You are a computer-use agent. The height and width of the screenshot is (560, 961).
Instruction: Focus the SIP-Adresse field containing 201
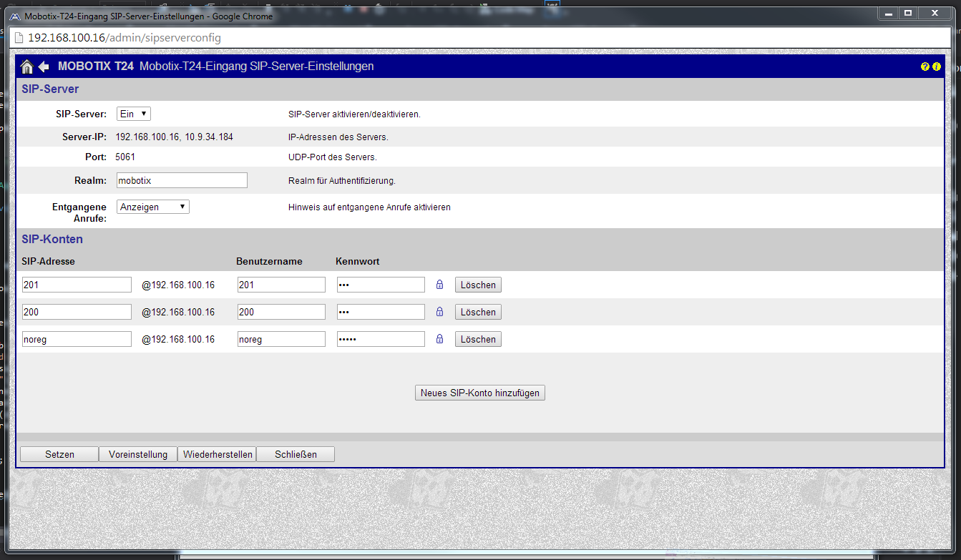pos(77,285)
